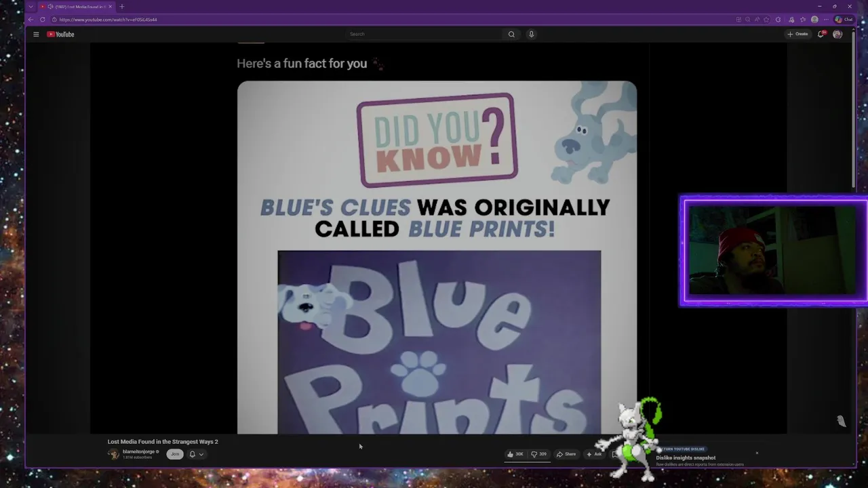868x488 pixels.
Task: Open the tab list dropdown chevron
Action: 31,7
